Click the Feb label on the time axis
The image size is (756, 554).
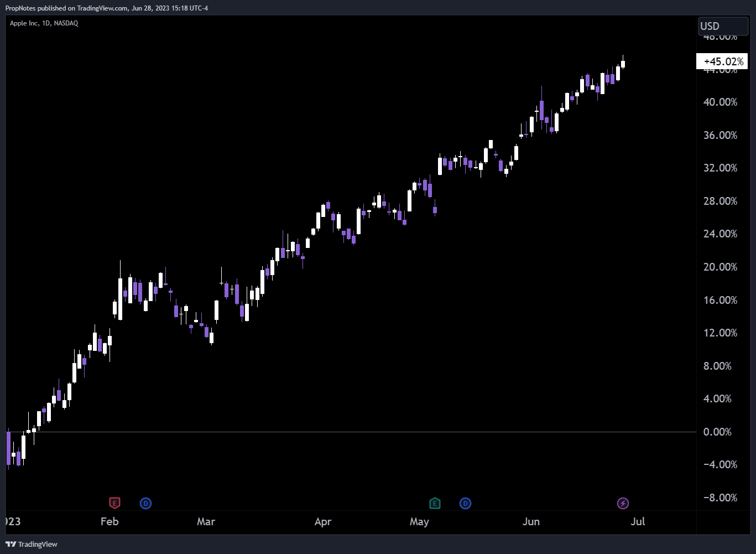click(110, 521)
